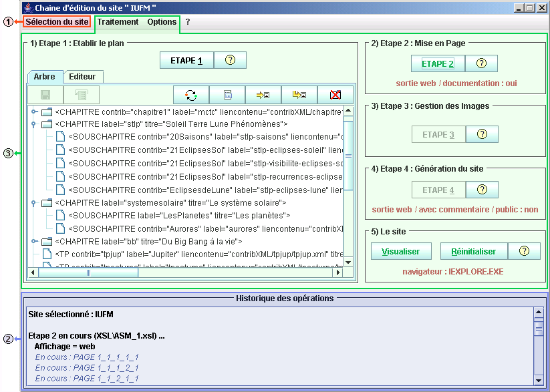The width and height of the screenshot is (550, 392).
Task: Click the history panel scroll down arrow
Action: click(539, 381)
